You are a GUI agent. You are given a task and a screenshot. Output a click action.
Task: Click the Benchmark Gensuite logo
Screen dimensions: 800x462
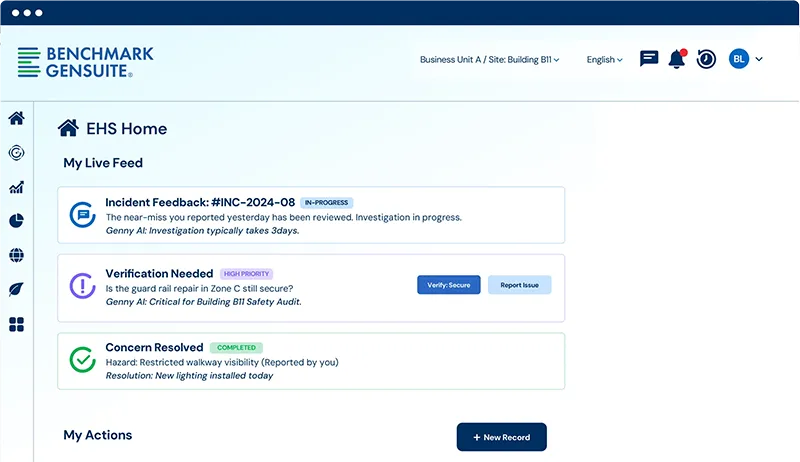point(85,62)
